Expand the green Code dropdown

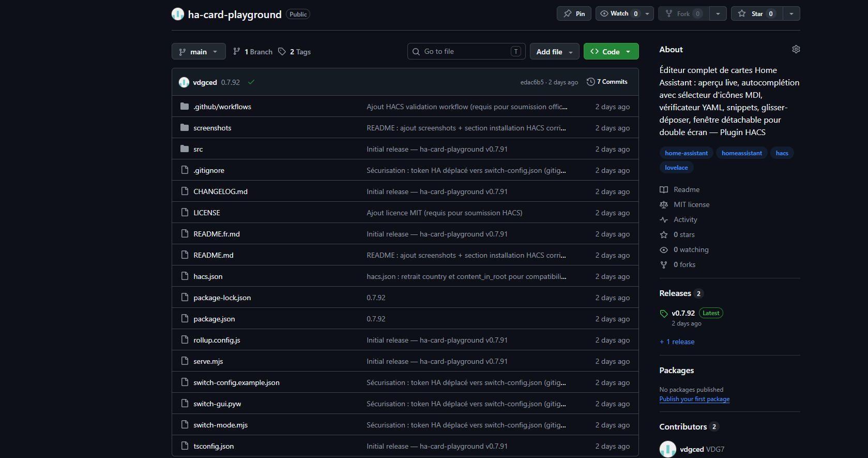point(611,52)
